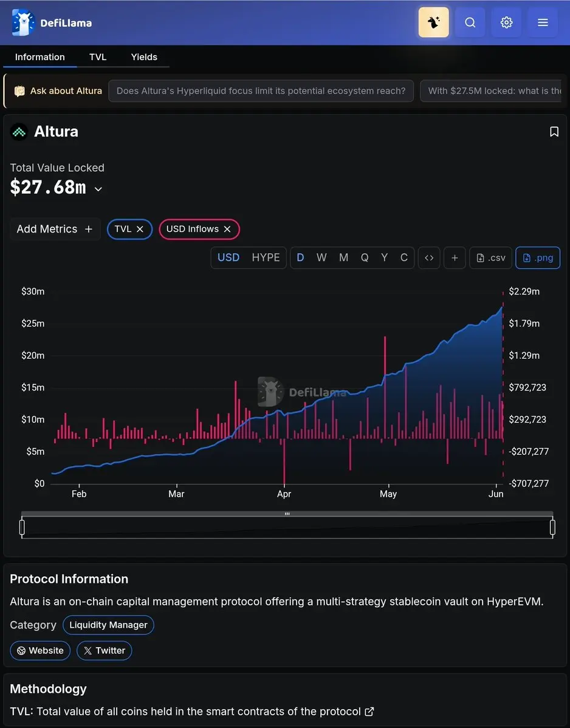570x728 pixels.
Task: Select weekly W grouping
Action: [321, 257]
